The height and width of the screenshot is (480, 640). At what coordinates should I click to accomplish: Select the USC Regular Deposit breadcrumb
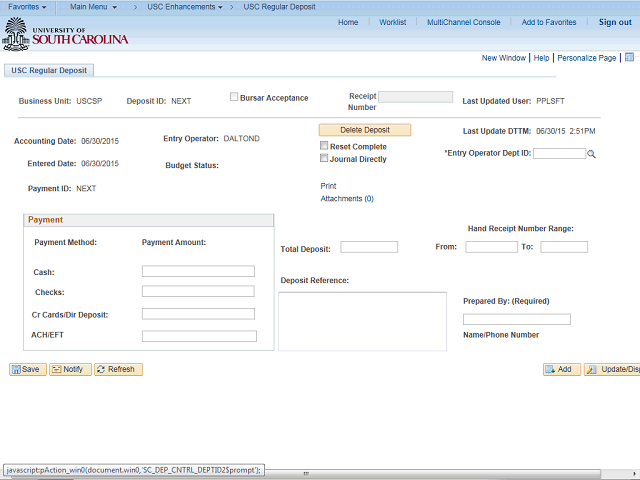(280, 7)
